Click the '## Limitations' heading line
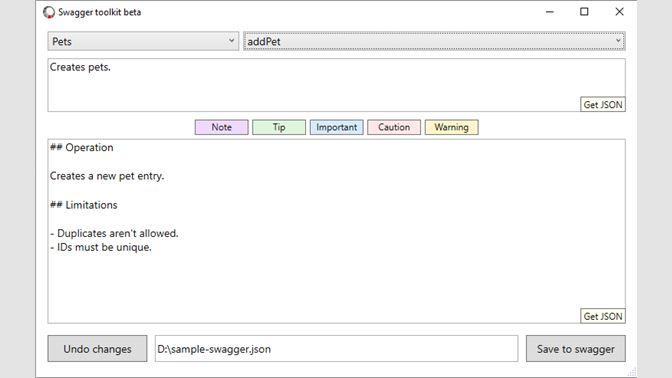This screenshot has width=672, height=378. tap(84, 205)
